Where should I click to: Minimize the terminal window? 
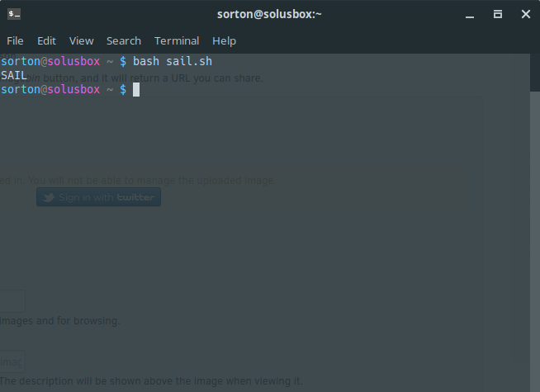pyautogui.click(x=470, y=17)
